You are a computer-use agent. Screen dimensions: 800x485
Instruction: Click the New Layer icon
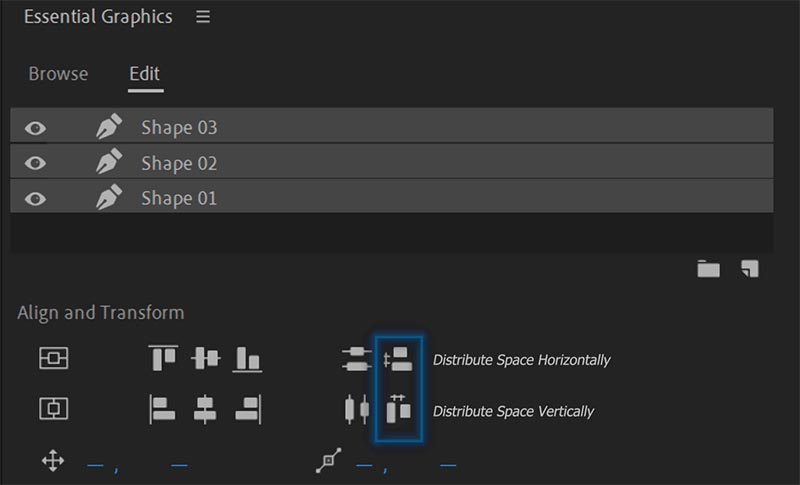[x=749, y=268]
